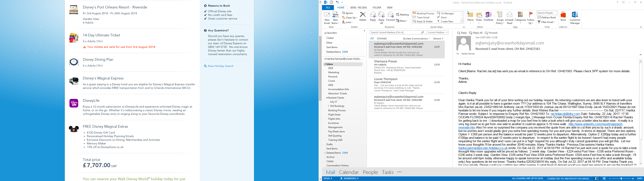
Task: Open the Address Book
Action: click(x=547, y=17)
